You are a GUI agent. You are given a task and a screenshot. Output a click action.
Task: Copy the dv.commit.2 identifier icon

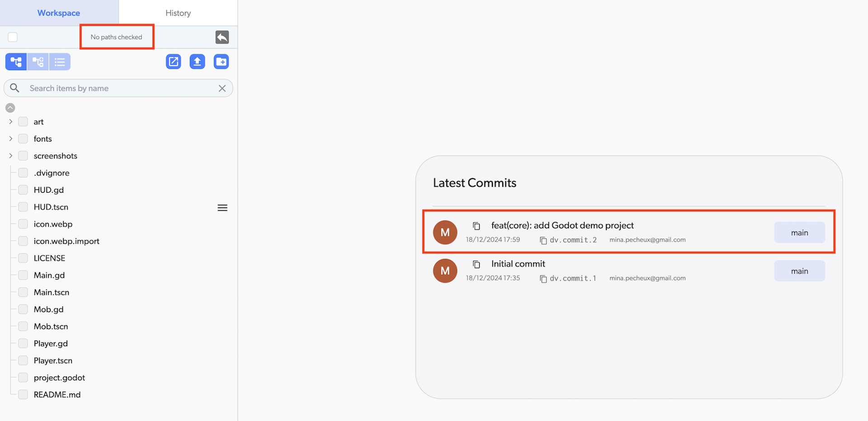(543, 241)
